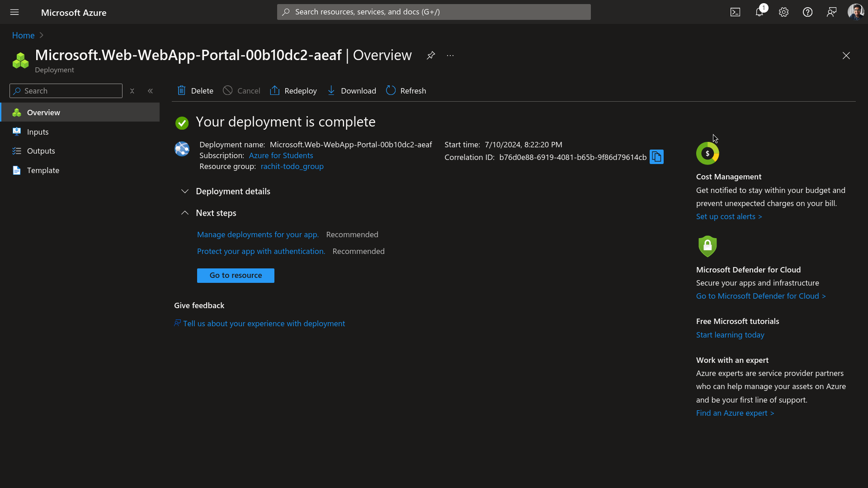Redeploy the deployment from the toolbar

(293, 90)
